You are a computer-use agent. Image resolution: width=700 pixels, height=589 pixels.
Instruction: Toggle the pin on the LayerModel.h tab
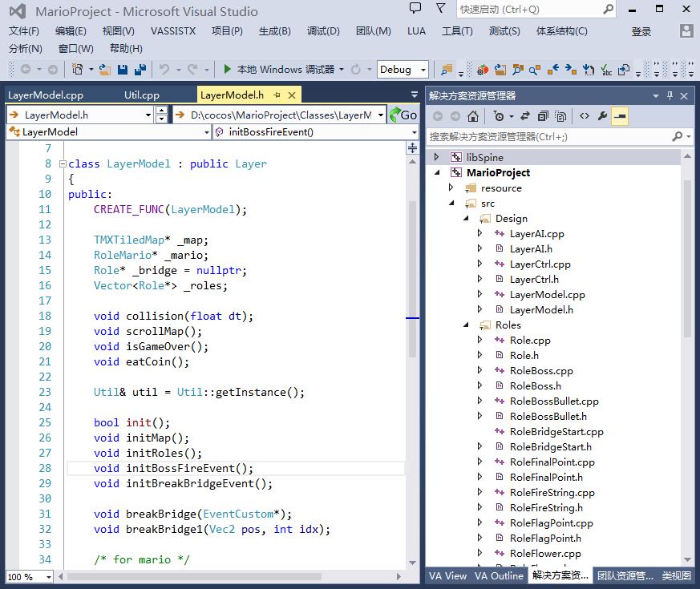277,95
